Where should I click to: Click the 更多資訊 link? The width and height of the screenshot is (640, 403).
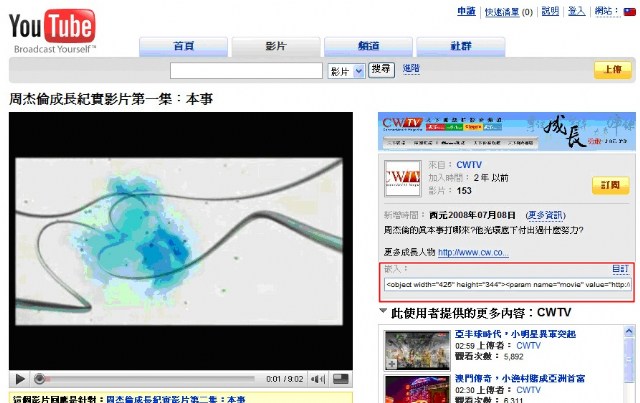point(545,215)
